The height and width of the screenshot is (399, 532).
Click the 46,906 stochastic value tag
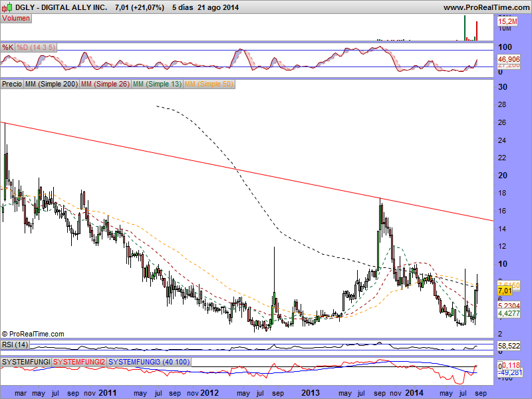click(x=509, y=59)
